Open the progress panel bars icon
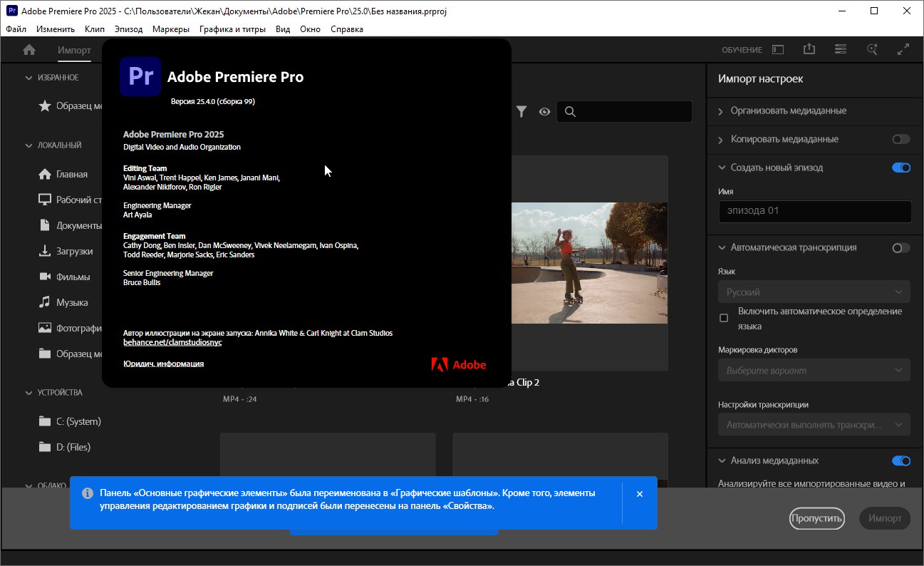The width and height of the screenshot is (924, 566). [841, 49]
